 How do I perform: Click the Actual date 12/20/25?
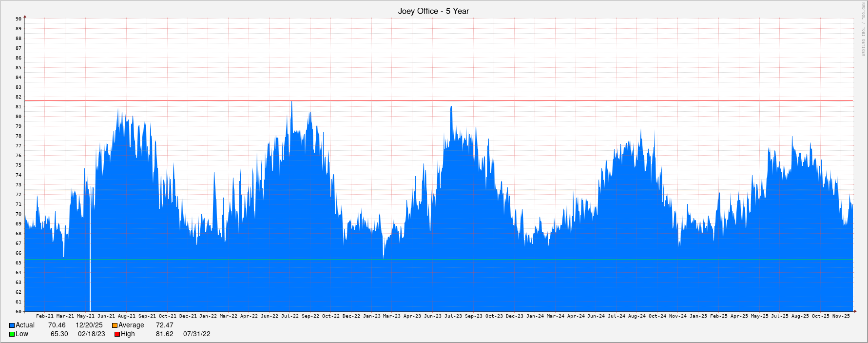coord(89,325)
